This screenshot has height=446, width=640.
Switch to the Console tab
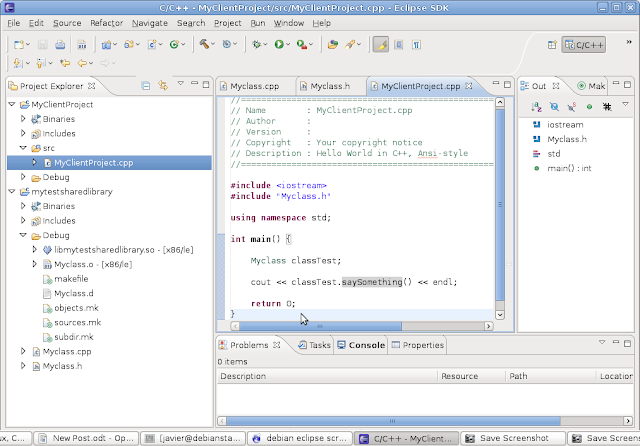[361, 345]
